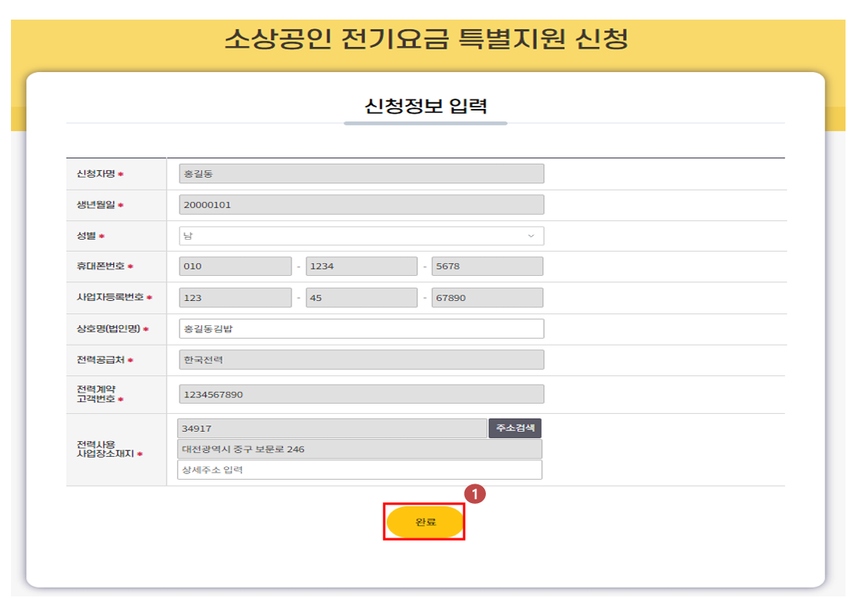This screenshot has height=616, width=851.
Task: Click the 신청자명 label
Action: 96,174
